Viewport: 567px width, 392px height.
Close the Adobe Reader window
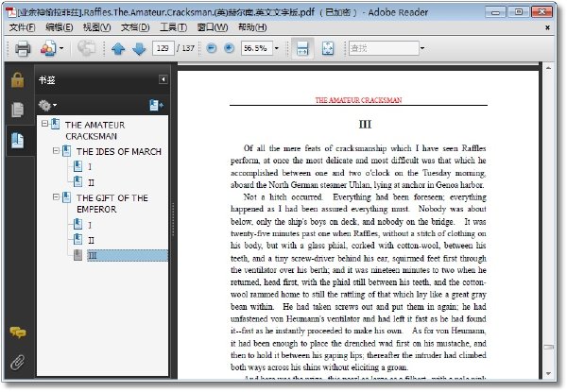541,12
